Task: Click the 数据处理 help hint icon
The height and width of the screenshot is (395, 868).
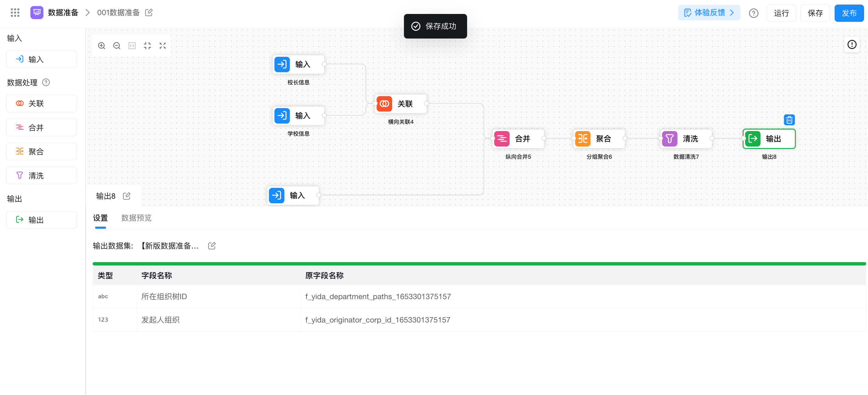Action: pos(46,83)
